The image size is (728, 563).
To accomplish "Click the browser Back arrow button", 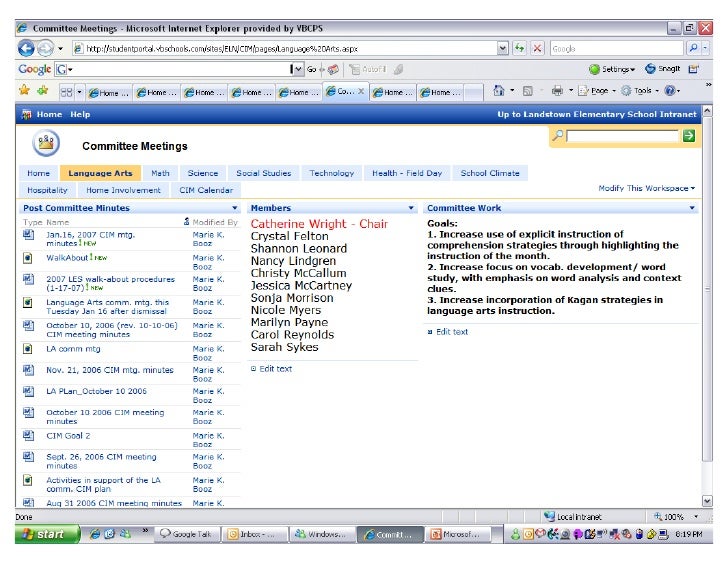I will 27,48.
